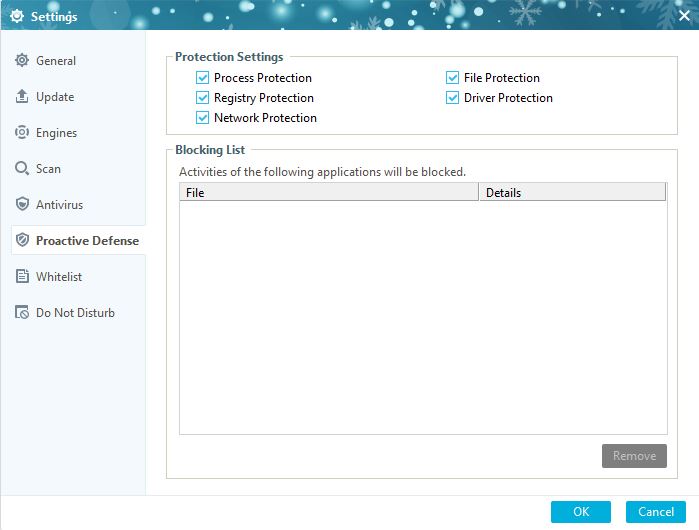Click the Details column header
Screen dimensions: 699x530
(x=572, y=193)
